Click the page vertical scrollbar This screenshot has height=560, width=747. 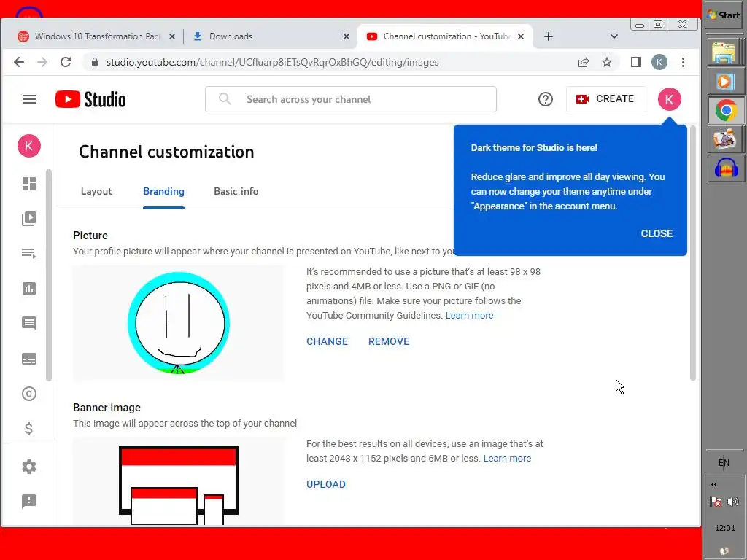pos(693,252)
